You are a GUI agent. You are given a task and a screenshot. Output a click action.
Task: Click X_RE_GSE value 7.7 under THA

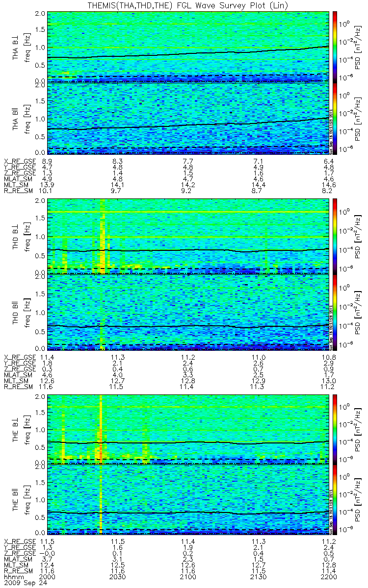[x=188, y=161]
